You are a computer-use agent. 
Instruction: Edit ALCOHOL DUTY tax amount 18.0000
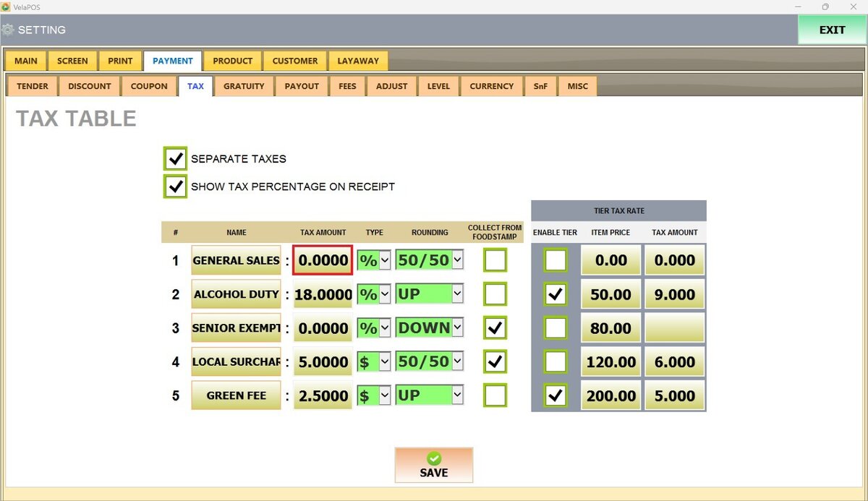click(323, 294)
